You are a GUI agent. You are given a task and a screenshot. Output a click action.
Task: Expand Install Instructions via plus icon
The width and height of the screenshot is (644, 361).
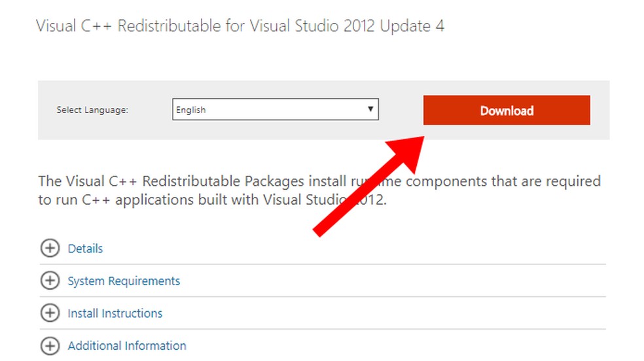(50, 313)
